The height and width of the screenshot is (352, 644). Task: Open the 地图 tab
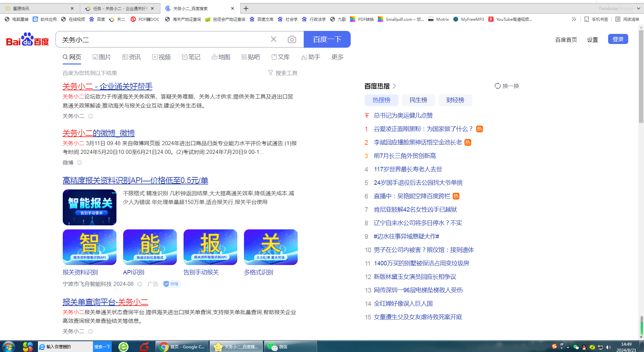click(221, 57)
